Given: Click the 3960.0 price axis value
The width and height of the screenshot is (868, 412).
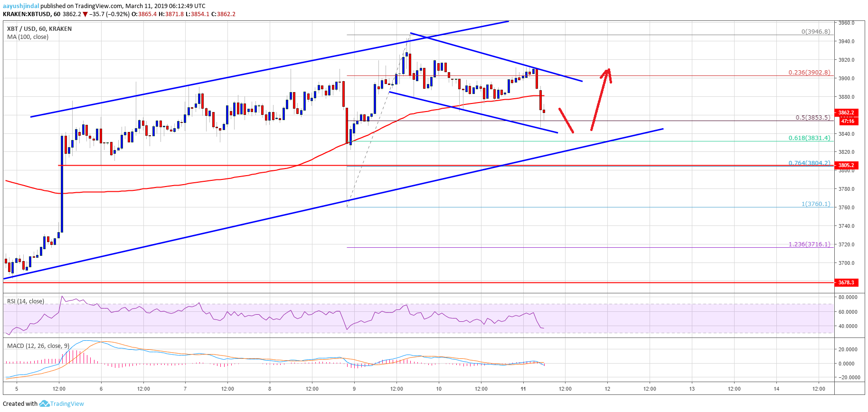Looking at the screenshot, I should click(x=847, y=23).
